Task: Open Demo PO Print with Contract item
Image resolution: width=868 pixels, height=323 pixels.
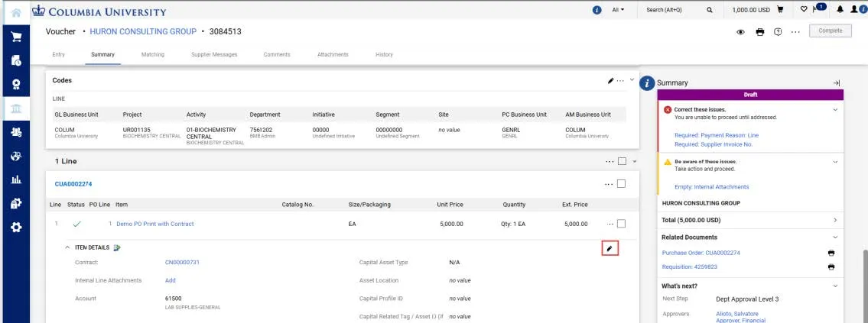Action: point(155,224)
